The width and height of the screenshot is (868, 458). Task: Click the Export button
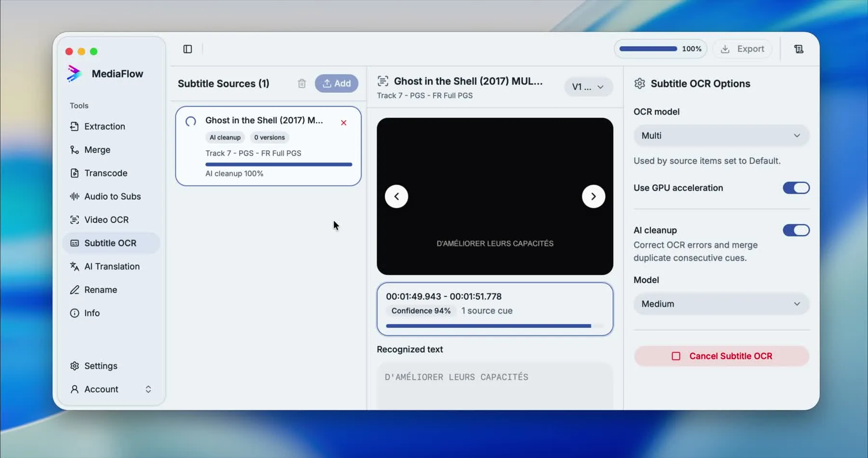click(x=743, y=49)
